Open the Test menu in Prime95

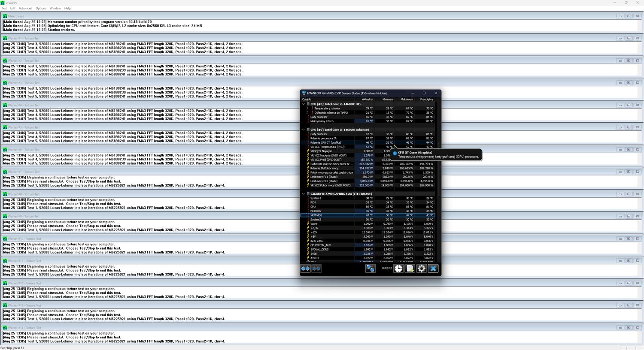pos(4,8)
